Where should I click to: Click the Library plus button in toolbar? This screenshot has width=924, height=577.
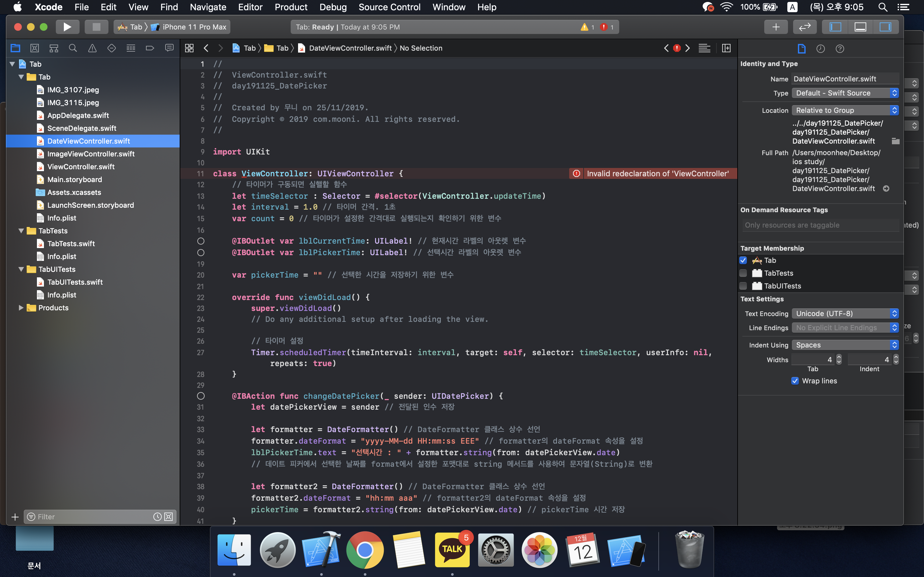[x=775, y=27]
